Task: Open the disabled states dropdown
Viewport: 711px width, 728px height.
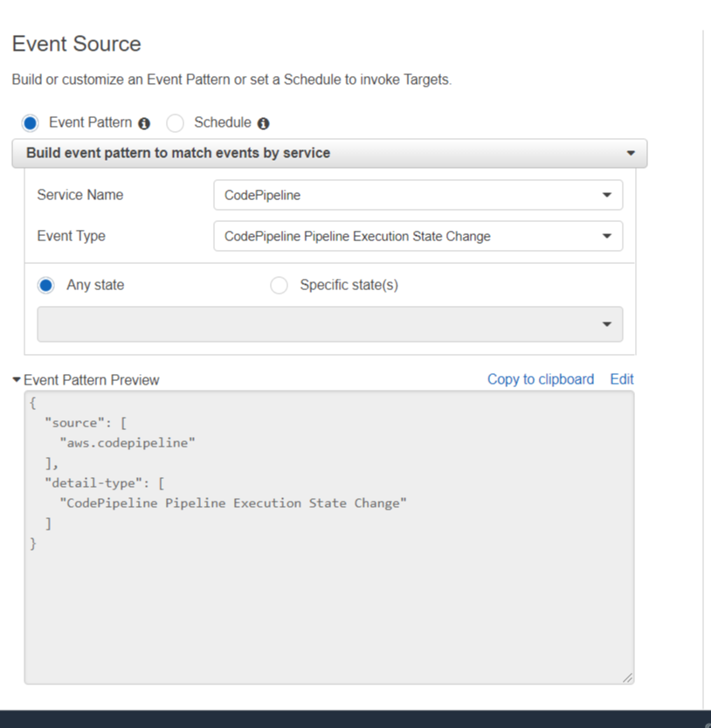Action: point(330,324)
